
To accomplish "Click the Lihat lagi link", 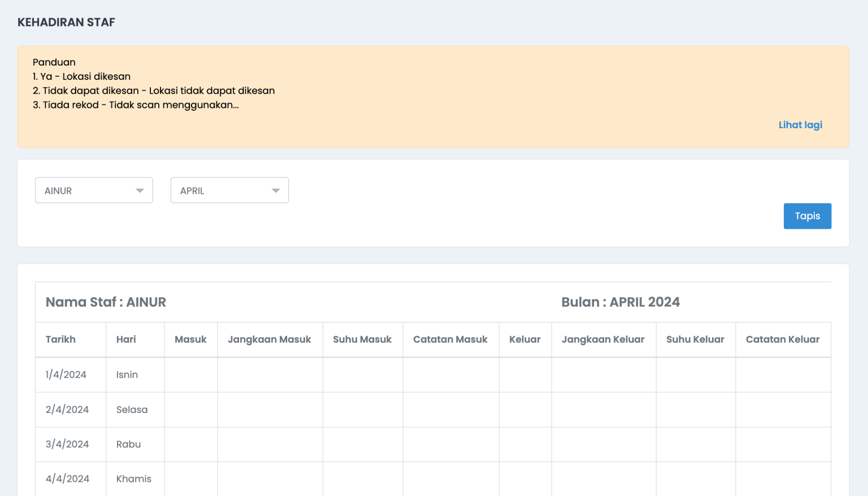I will pyautogui.click(x=800, y=125).
